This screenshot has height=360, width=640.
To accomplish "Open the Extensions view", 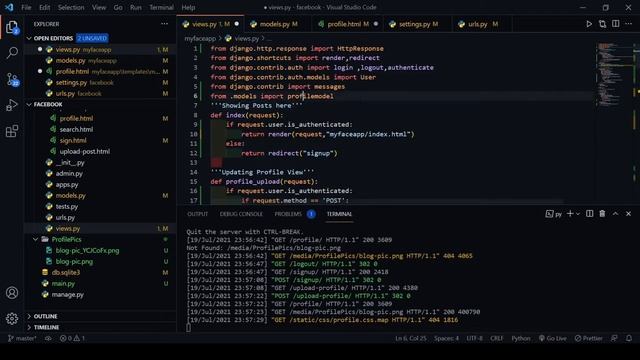I will (12, 131).
